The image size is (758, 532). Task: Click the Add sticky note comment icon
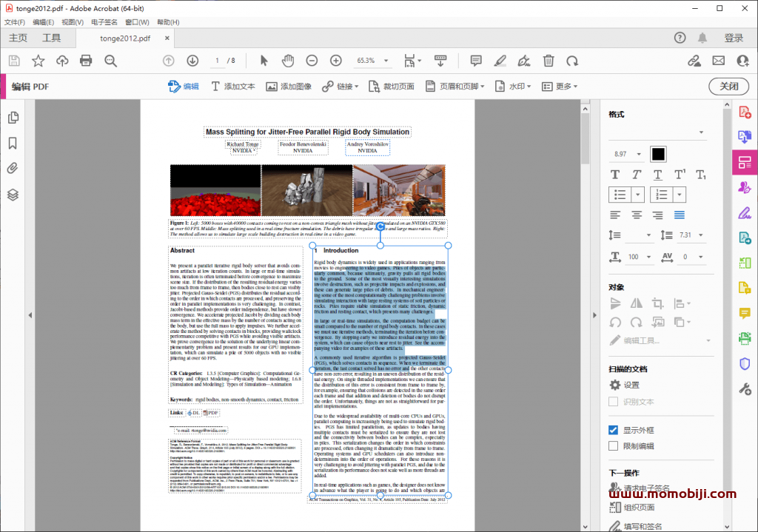click(x=474, y=61)
